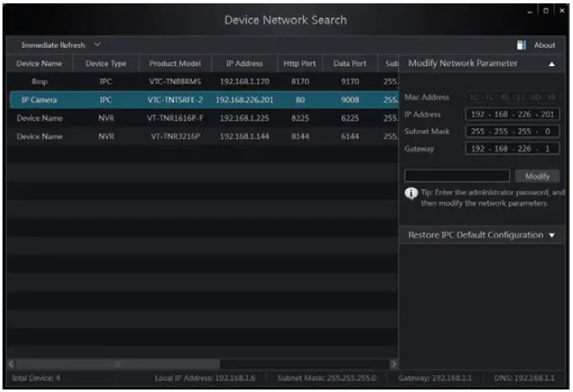573x392 pixels.
Task: Click the About icon in the toolbar
Action: pos(521,44)
